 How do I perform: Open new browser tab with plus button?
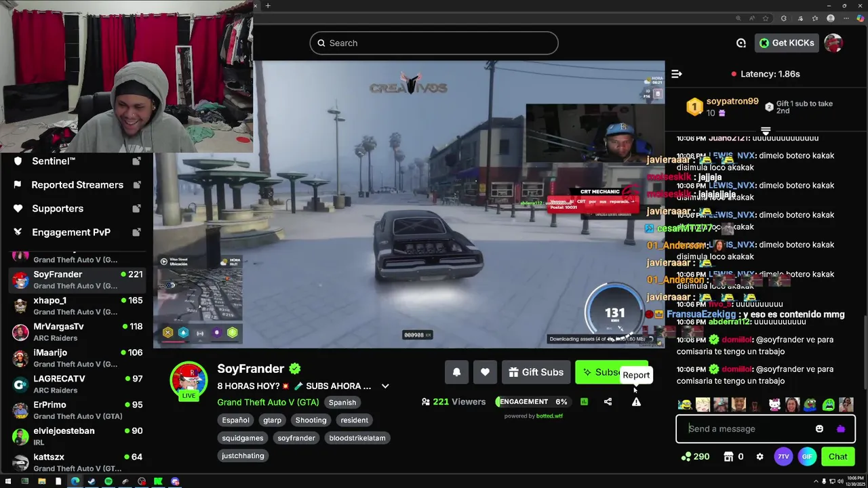pos(268,6)
